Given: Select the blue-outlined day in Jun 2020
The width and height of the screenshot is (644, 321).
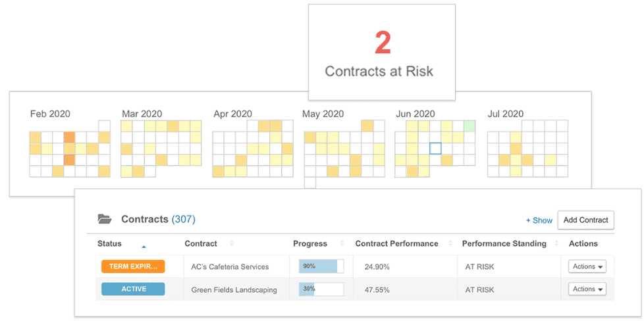Looking at the screenshot, I should [x=435, y=149].
